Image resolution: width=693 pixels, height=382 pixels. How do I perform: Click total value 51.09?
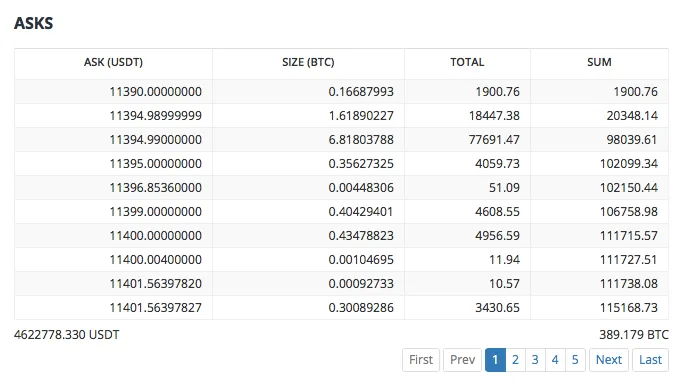(x=504, y=187)
